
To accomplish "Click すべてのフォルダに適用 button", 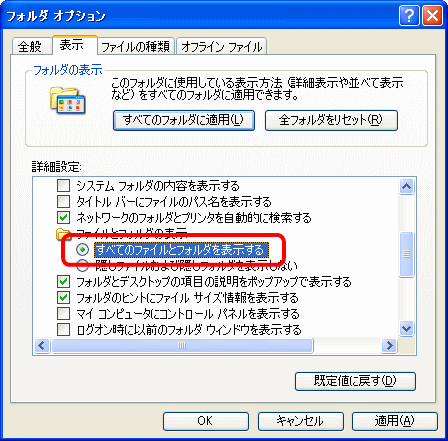I will coord(184,120).
